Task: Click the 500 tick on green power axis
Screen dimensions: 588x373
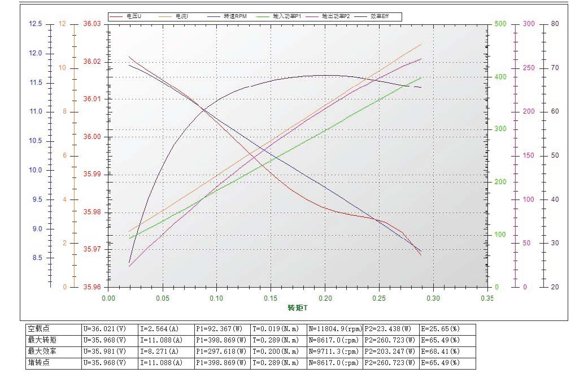Action: 500,24
